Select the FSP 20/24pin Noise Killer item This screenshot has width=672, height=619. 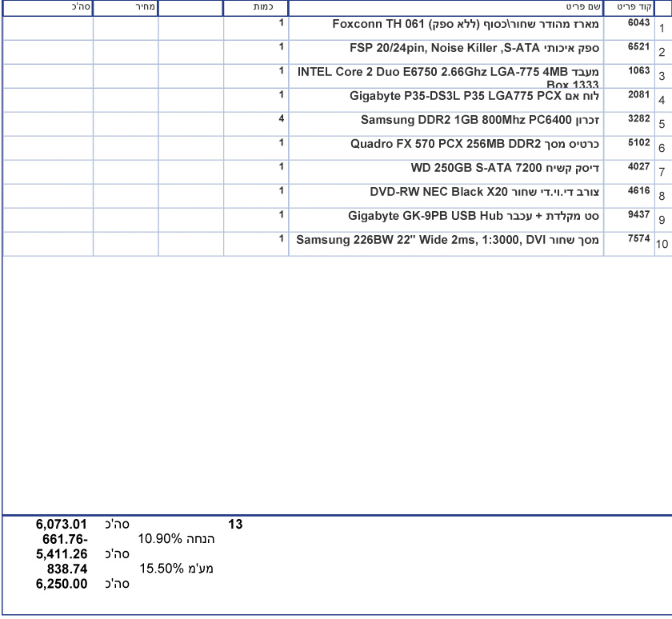[474, 48]
